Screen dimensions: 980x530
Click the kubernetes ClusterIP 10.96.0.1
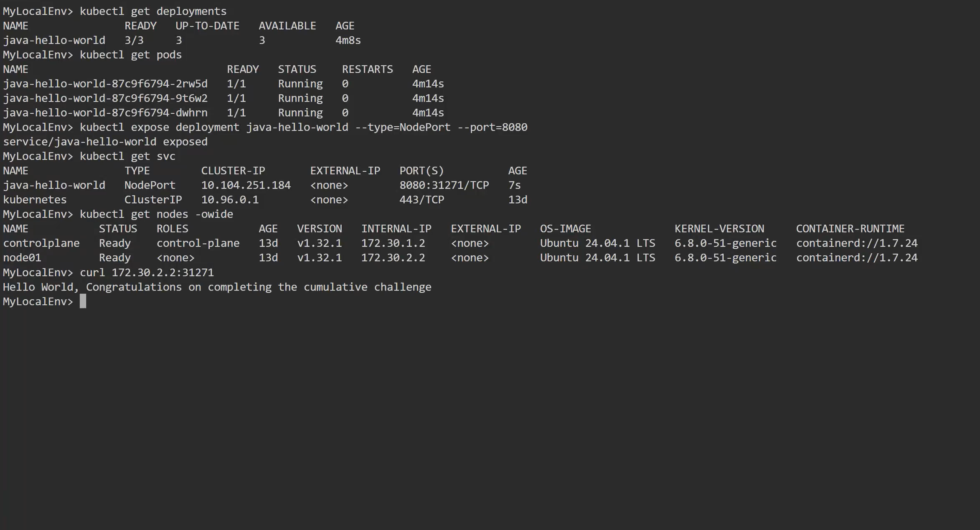(230, 200)
